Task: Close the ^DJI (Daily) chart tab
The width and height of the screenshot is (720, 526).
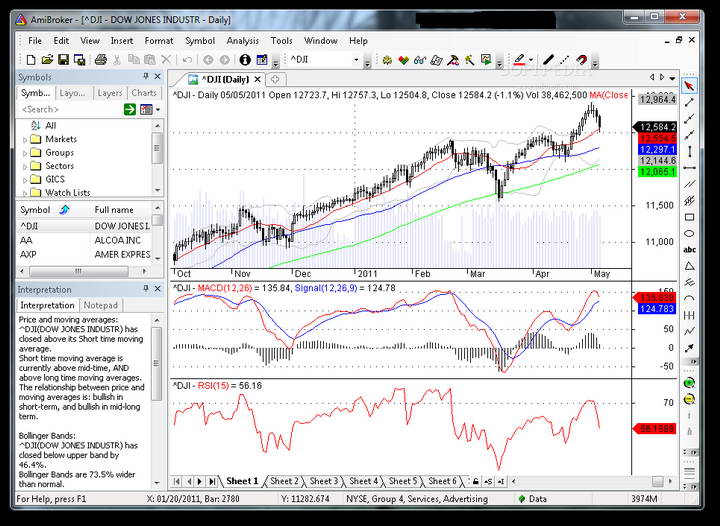Action: [258, 79]
